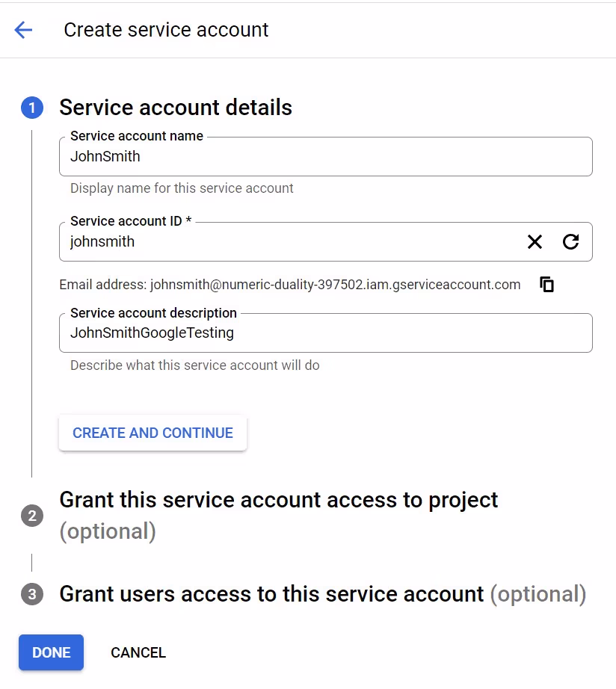Screen dimensions: 616x689
Task: Regenerate the service account ID
Action: click(571, 241)
